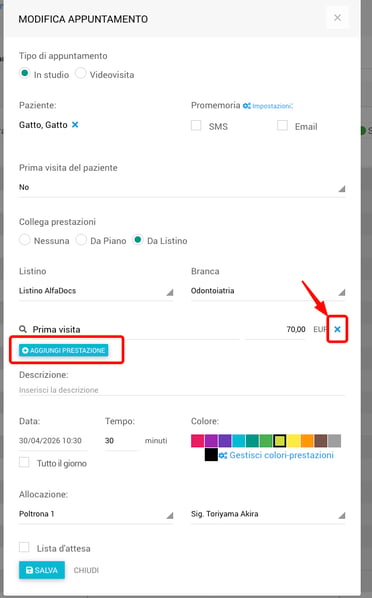The height and width of the screenshot is (598, 372).
Task: Open the Listino AlfaDocs dropdown
Action: tap(96, 291)
